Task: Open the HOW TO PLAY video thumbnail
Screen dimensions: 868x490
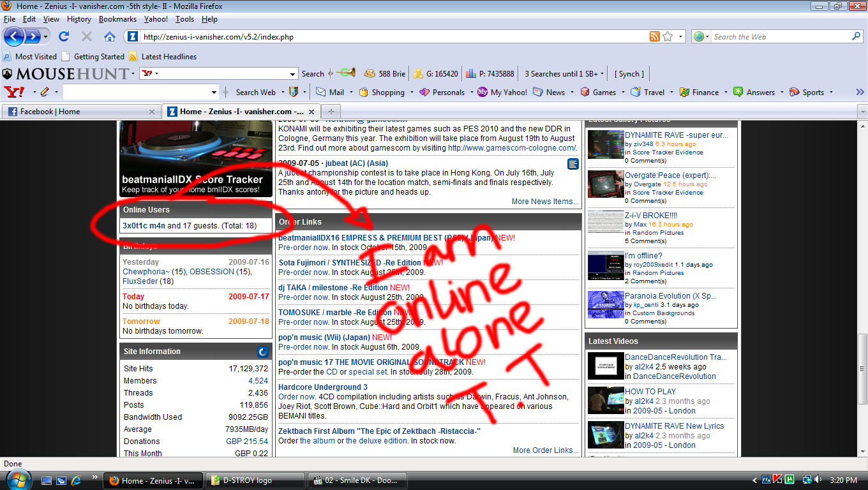Action: 606,400
